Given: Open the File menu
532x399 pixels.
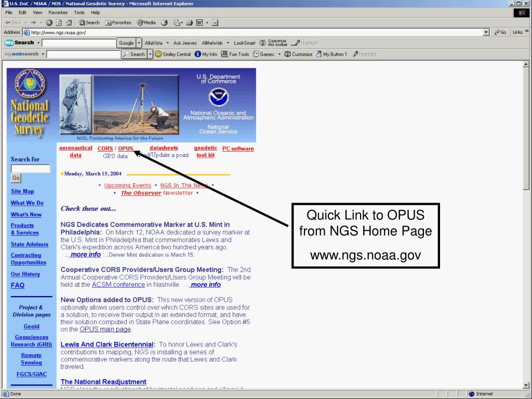Looking at the screenshot, I should click(9, 12).
